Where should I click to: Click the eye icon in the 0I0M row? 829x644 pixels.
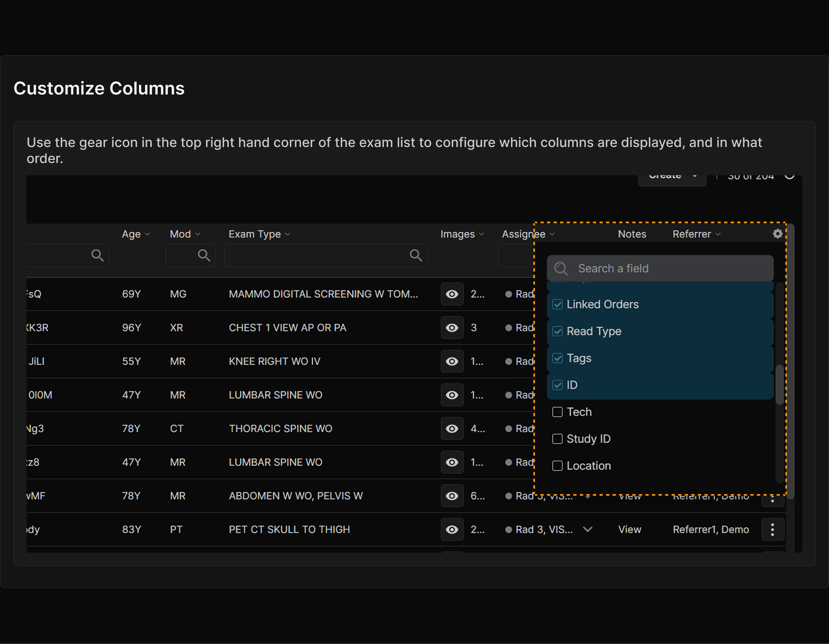tap(452, 395)
